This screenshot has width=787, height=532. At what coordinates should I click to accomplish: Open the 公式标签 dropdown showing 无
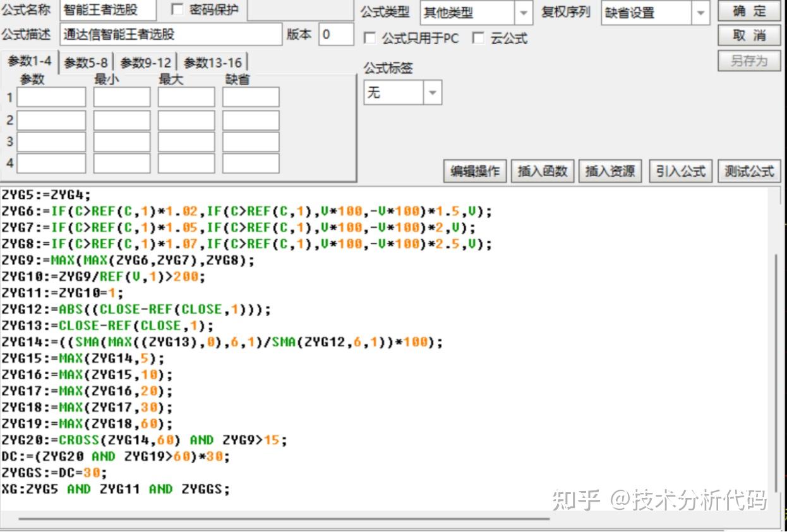pyautogui.click(x=433, y=93)
